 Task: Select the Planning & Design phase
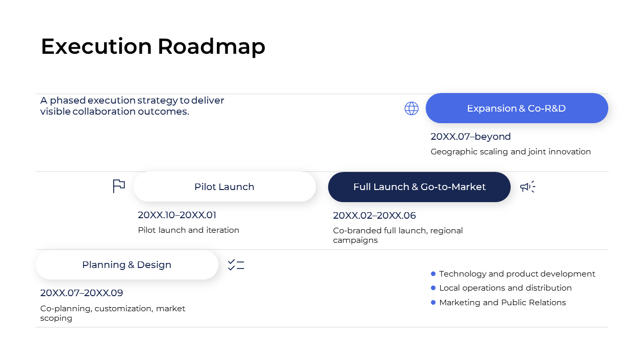[127, 264]
